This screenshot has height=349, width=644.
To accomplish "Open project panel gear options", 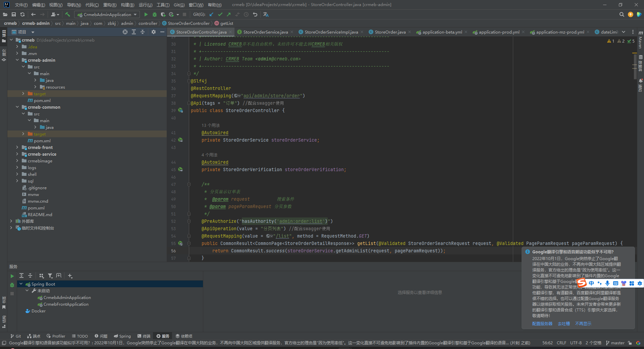I will [154, 32].
